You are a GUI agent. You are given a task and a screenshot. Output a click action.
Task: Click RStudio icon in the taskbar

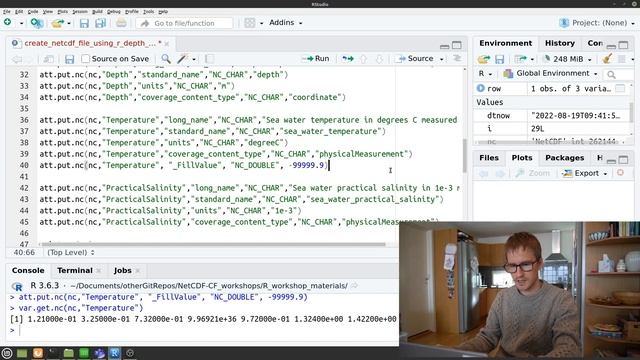coord(115,353)
